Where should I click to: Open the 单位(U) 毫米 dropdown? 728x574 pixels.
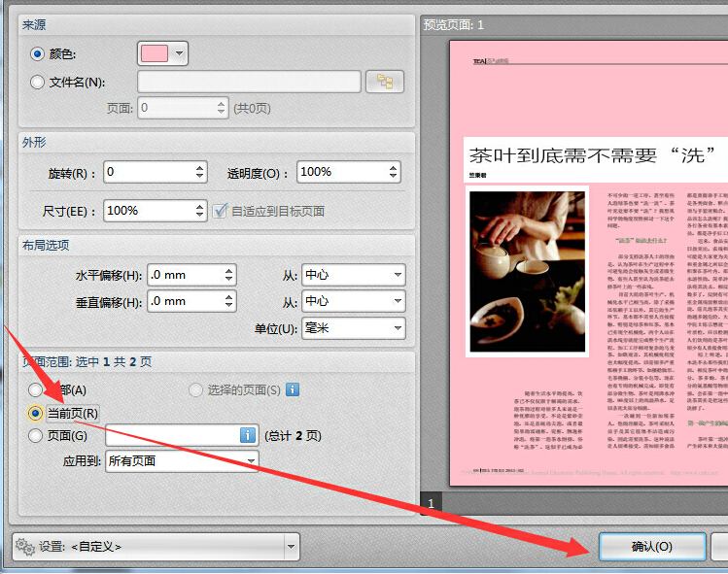tap(354, 328)
